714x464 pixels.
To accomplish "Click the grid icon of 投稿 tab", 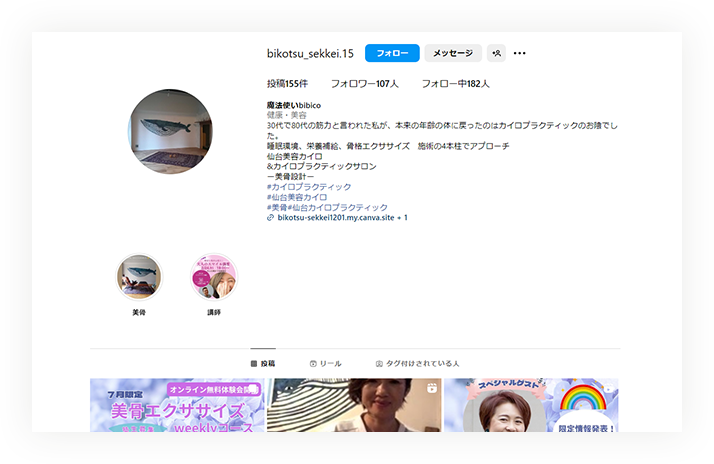I will (254, 363).
